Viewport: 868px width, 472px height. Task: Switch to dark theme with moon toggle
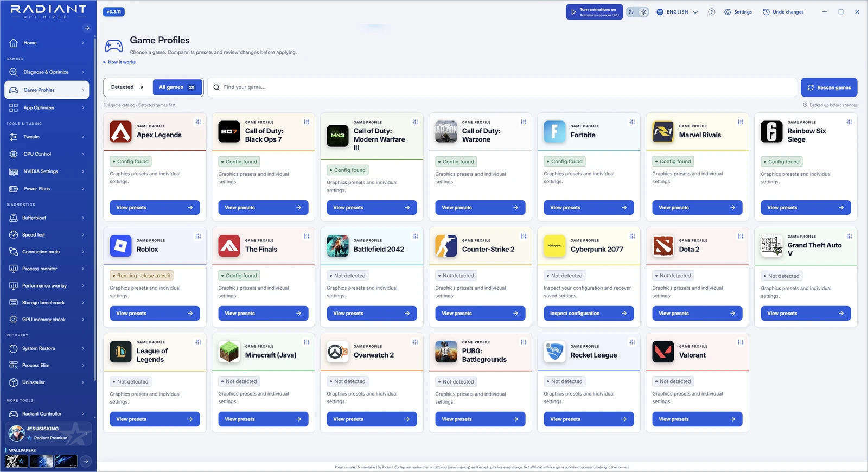tap(631, 12)
